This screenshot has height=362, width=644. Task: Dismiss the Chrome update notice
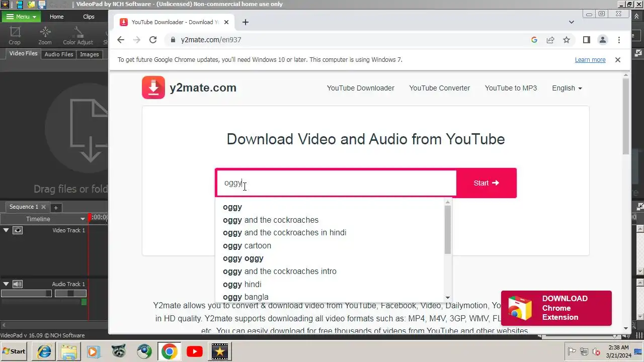[x=618, y=59]
